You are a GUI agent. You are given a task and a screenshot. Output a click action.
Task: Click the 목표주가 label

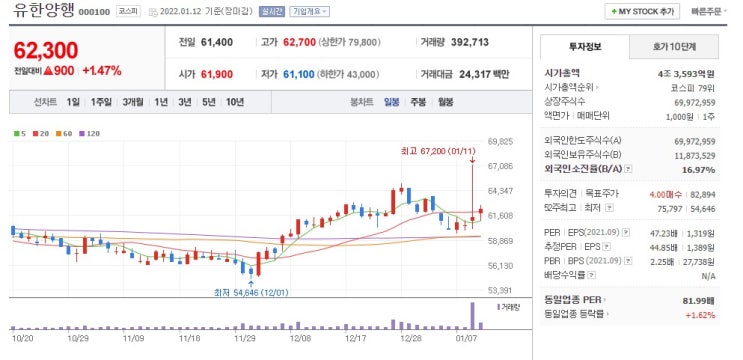coord(602,194)
